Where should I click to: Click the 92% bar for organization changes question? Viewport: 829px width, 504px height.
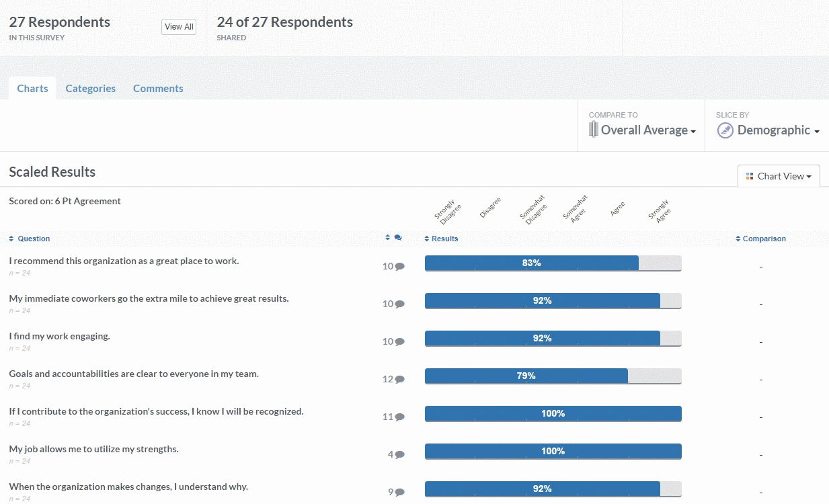[543, 489]
